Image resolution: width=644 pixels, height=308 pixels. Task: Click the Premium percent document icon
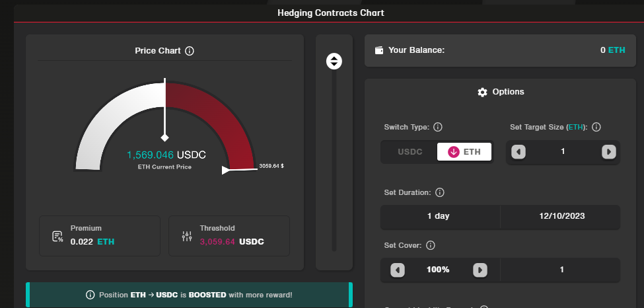(x=57, y=237)
